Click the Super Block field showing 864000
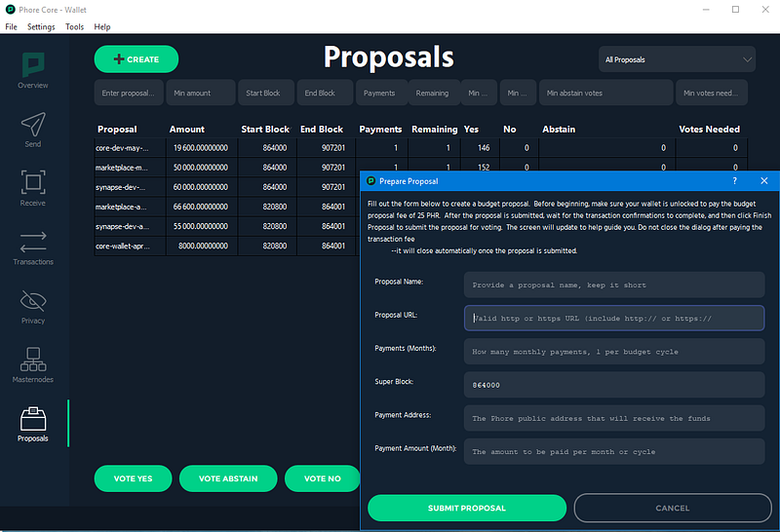 (x=614, y=385)
